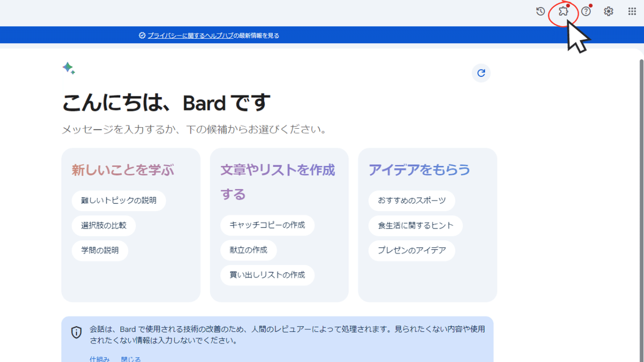Viewport: 644px width, 362px height.
Task: Click the メッセージを入力するか subtitle text
Action: (x=194, y=130)
